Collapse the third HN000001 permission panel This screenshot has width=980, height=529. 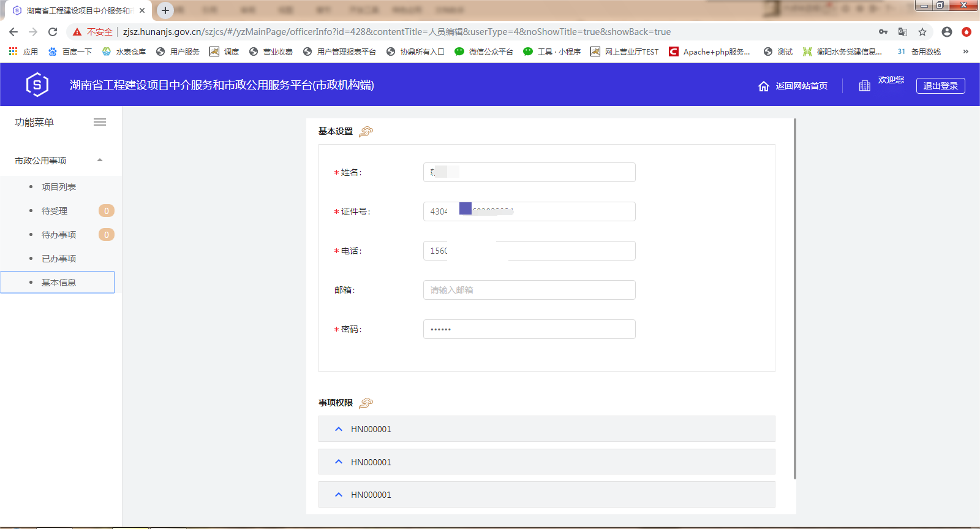click(339, 495)
